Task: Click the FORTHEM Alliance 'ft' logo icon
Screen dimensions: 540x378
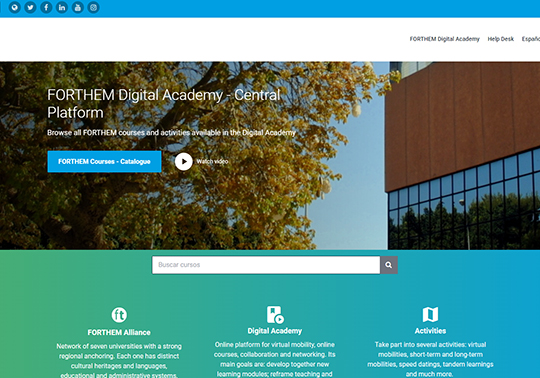Action: coord(119,315)
